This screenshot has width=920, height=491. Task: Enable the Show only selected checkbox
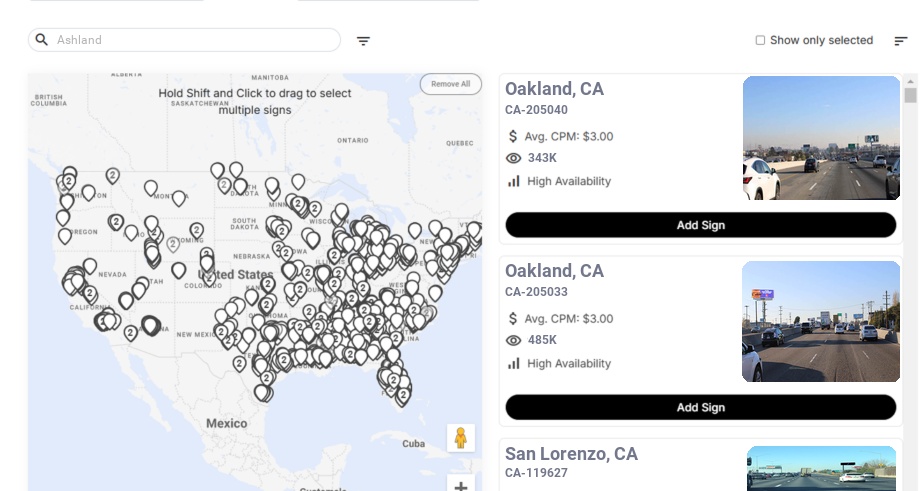760,41
